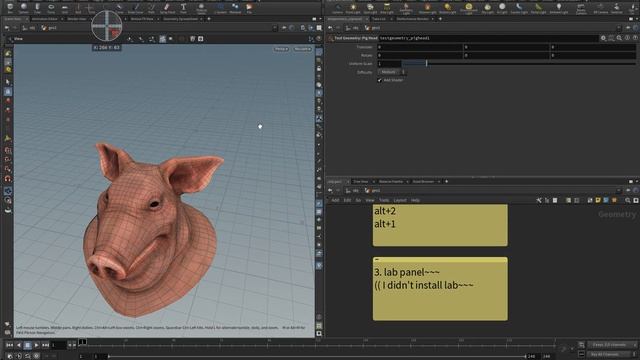
Task: Click the red magnet snapping icon
Action: click(8, 179)
